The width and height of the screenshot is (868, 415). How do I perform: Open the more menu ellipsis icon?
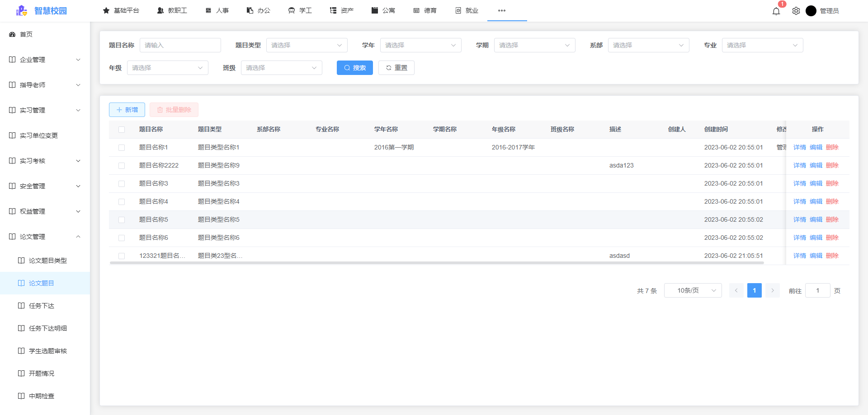point(502,10)
